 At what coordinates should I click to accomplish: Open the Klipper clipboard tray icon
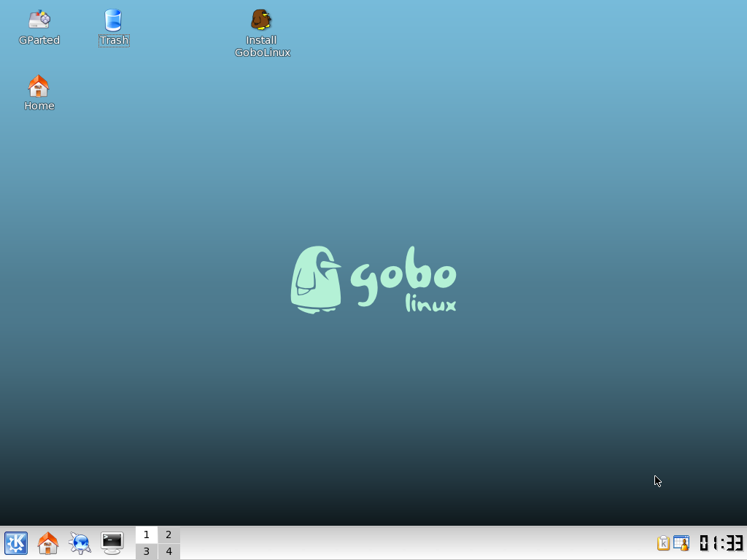point(663,542)
